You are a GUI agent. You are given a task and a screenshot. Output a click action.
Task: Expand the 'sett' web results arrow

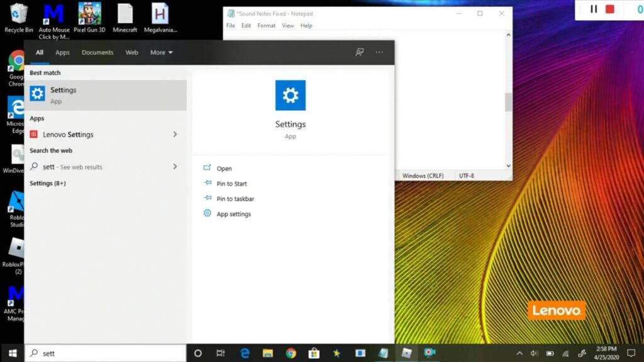tap(175, 167)
